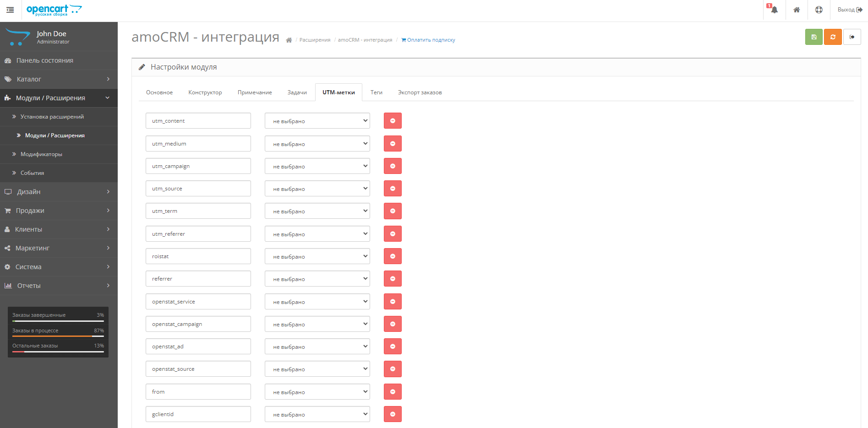Viewport: 868px width, 428px height.
Task: Open the notification bell alerts
Action: 774,10
